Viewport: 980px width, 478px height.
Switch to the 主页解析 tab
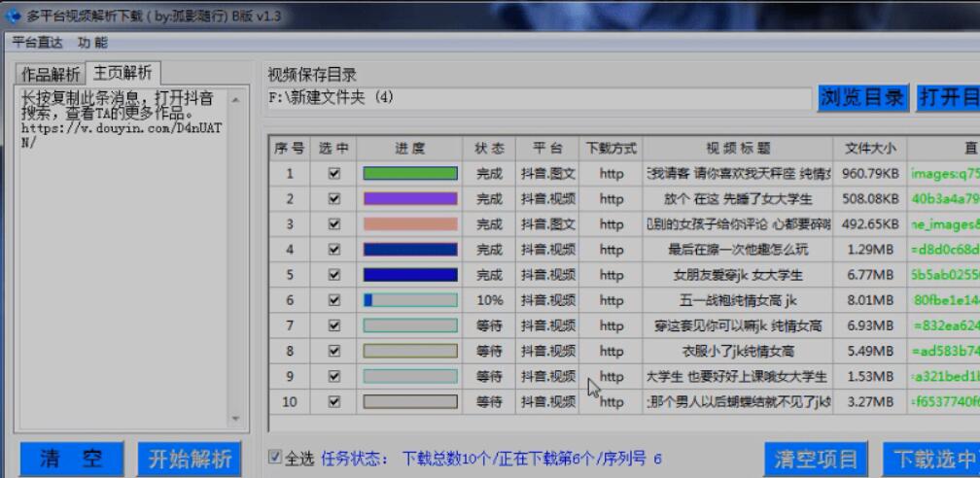tap(122, 73)
